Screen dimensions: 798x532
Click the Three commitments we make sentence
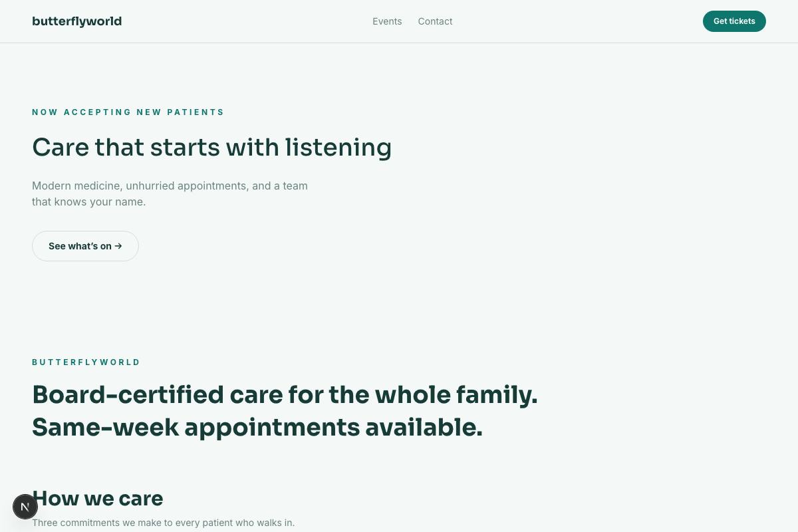[163, 523]
